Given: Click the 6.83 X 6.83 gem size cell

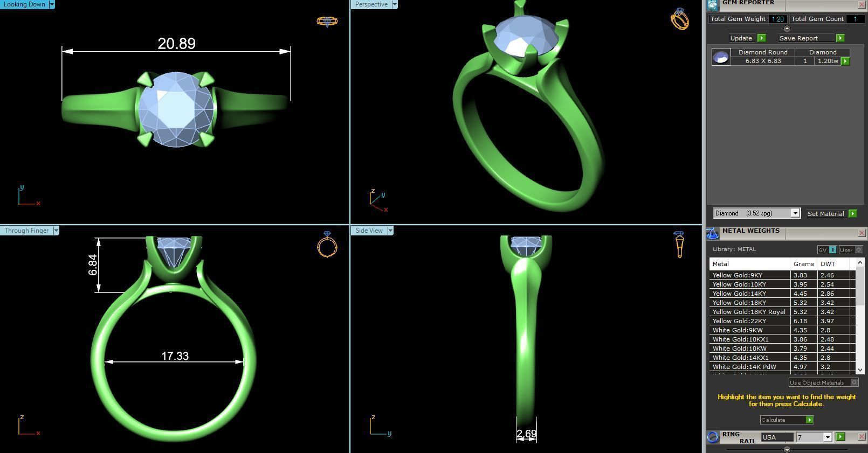Looking at the screenshot, I should click(x=763, y=61).
